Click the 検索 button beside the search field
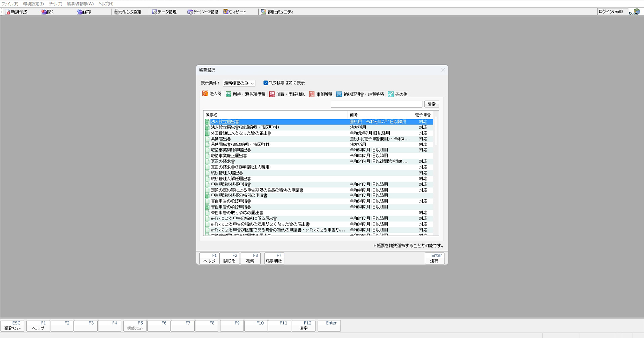This screenshot has height=338, width=644. [431, 104]
